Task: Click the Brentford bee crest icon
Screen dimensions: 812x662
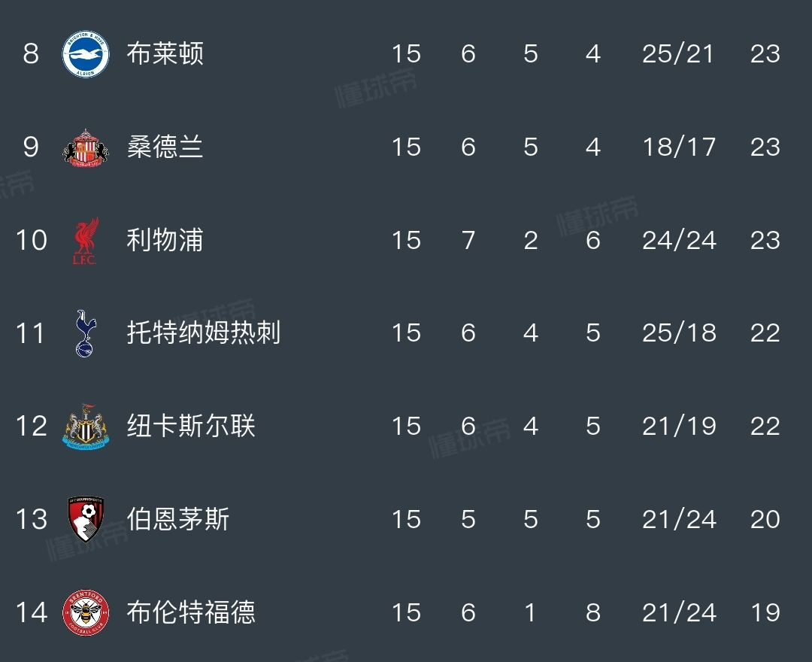Action: click(x=86, y=612)
